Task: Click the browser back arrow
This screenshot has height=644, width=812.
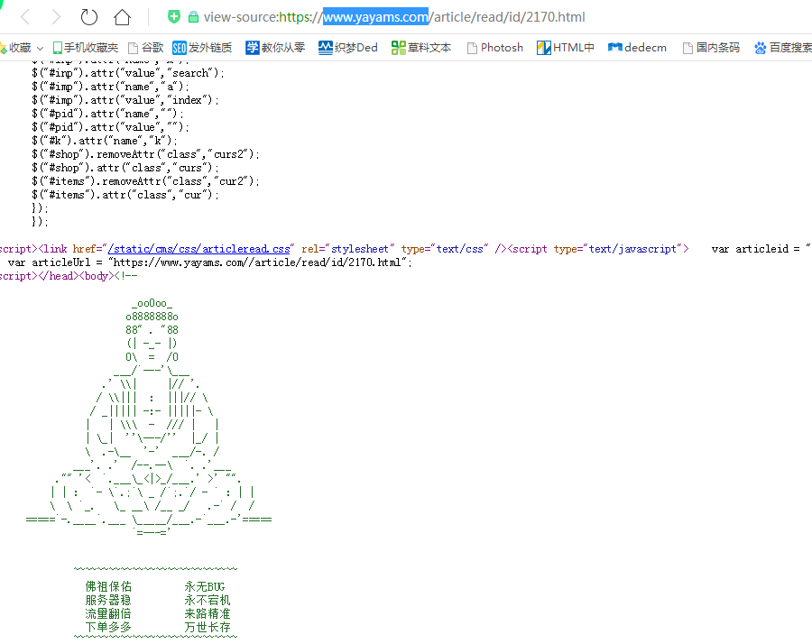Action: (25, 17)
